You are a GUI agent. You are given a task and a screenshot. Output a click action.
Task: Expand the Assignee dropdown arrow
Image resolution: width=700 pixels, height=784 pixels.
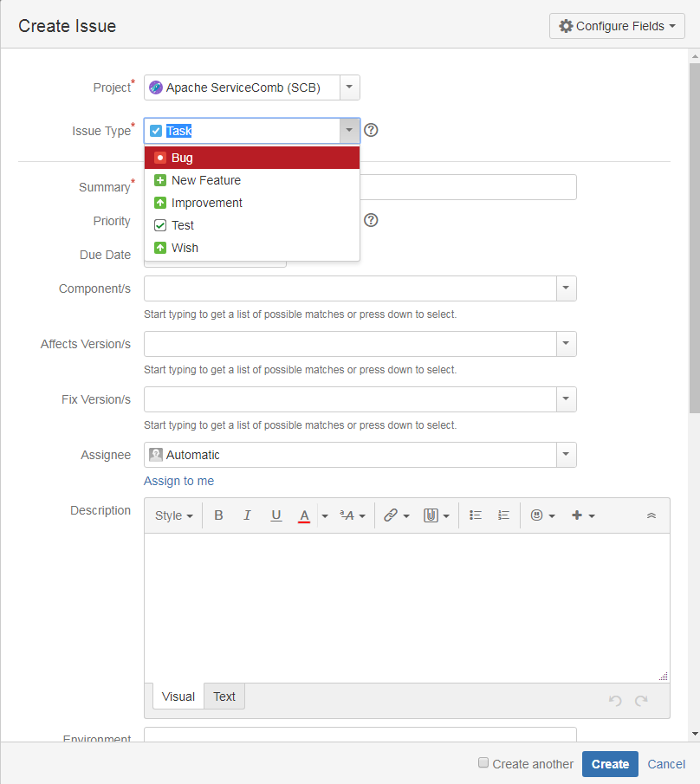566,455
